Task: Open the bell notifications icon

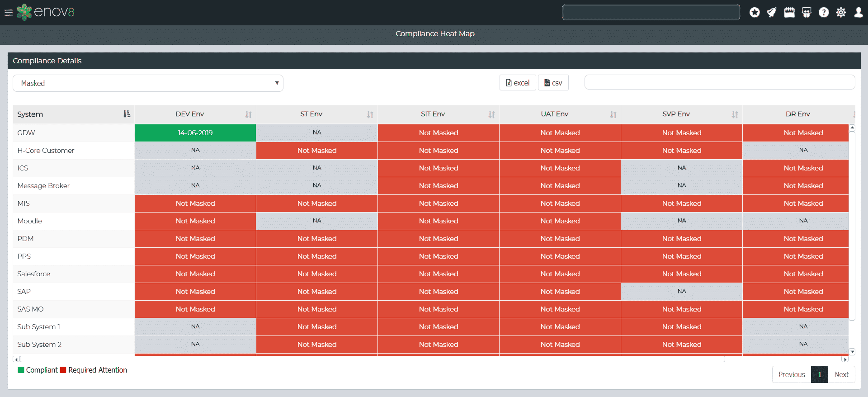Action: (x=772, y=13)
